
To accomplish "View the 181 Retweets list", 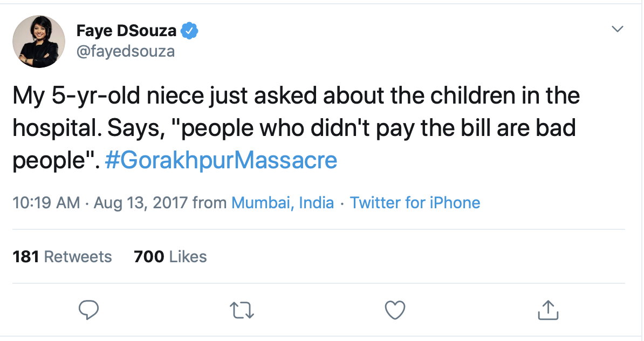I will click(62, 256).
